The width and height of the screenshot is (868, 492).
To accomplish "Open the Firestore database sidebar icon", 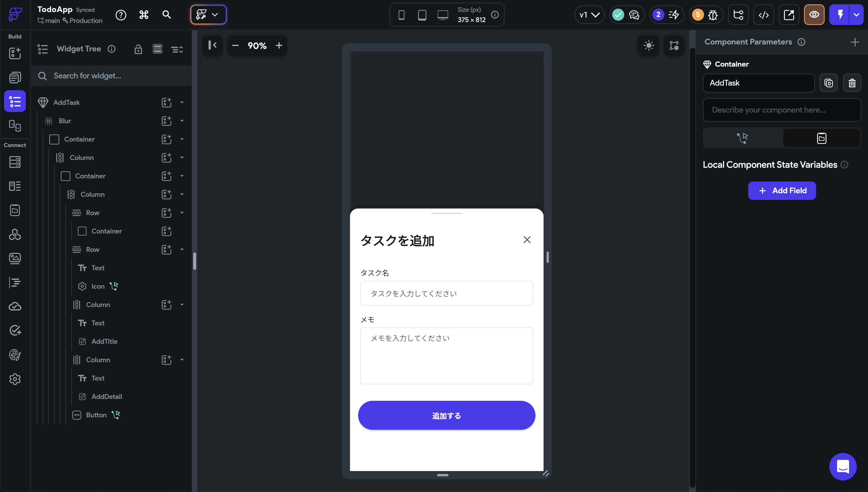I will click(x=15, y=162).
